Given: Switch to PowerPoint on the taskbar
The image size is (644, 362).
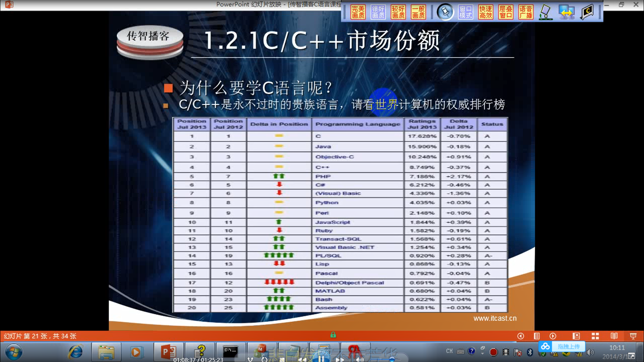Looking at the screenshot, I should 168,352.
